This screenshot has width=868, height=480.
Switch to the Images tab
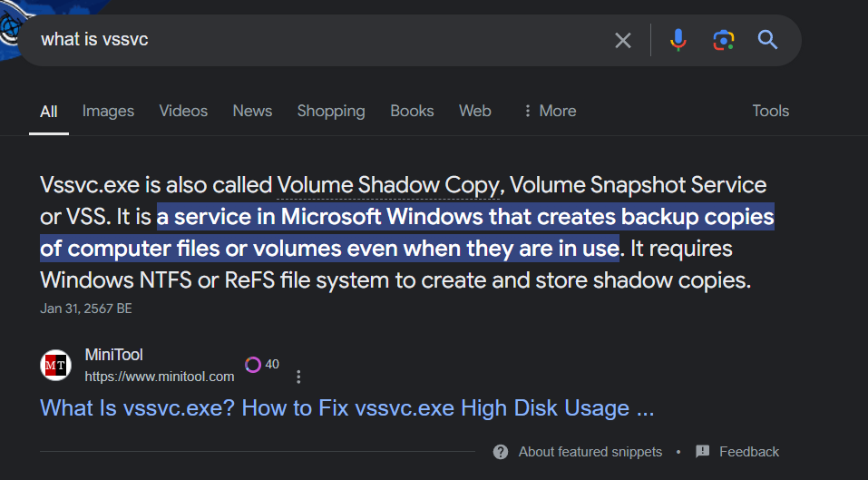coord(108,111)
